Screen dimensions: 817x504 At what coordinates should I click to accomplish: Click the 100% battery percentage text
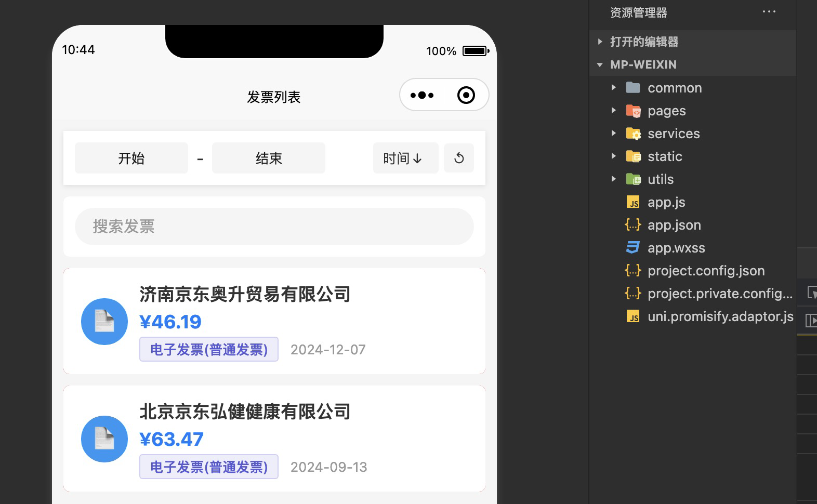pos(441,51)
